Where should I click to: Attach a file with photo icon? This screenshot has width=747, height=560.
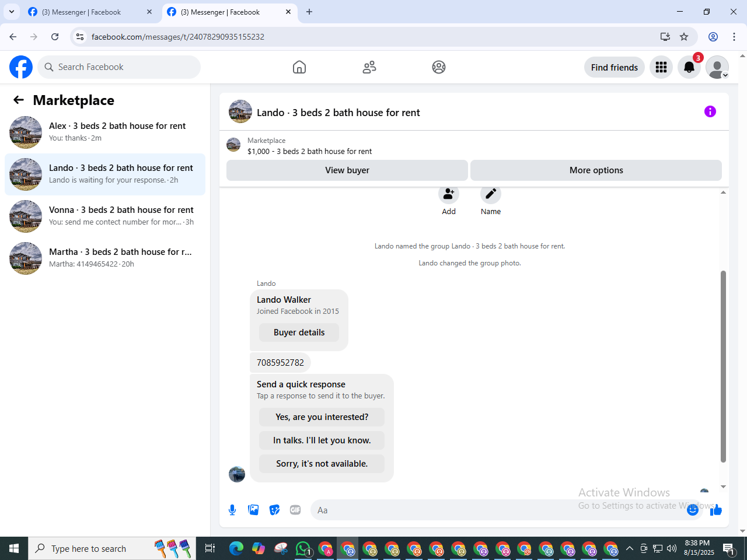click(253, 510)
